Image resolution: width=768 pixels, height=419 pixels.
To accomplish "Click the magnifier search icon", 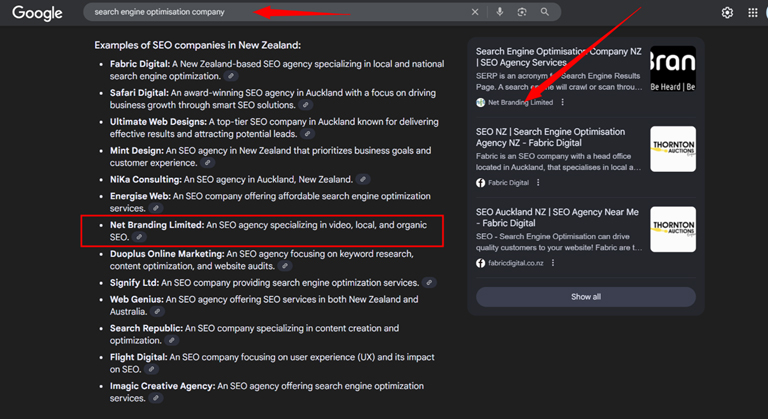I will tap(545, 12).
